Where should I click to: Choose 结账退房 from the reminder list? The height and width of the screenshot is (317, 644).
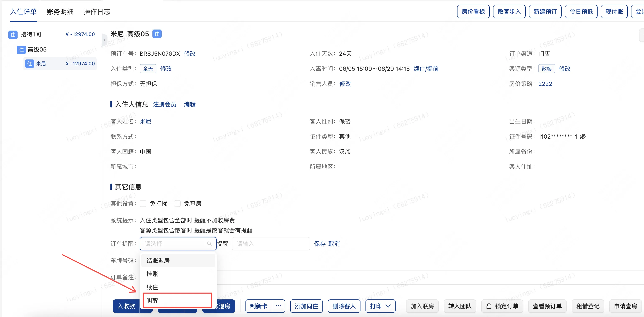tap(178, 260)
